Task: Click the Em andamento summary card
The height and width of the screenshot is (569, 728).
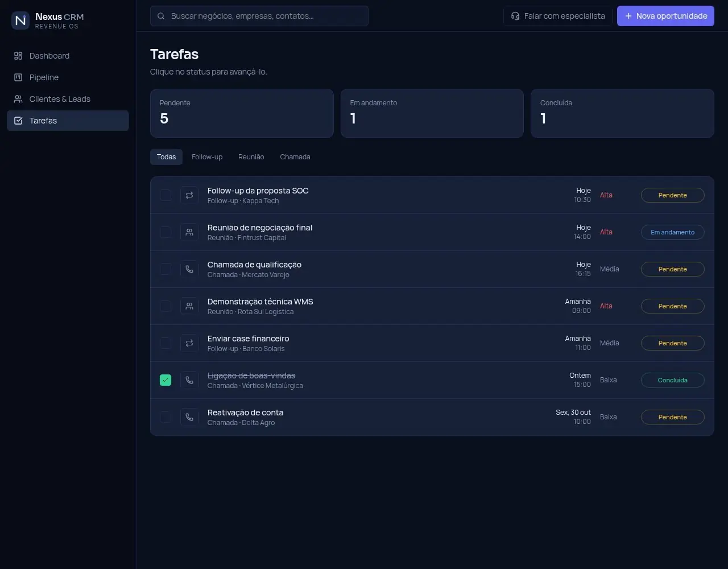Action: 432,113
